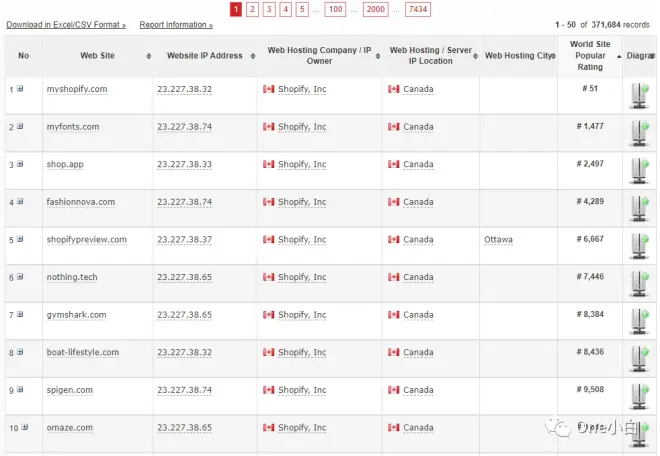Open the diagram icon for gymshark.com
Viewport: 660px width, 456px height.
point(638,320)
